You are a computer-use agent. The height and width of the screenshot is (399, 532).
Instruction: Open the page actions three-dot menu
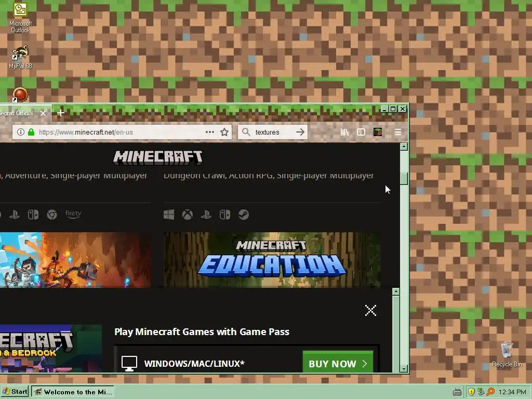pyautogui.click(x=210, y=132)
